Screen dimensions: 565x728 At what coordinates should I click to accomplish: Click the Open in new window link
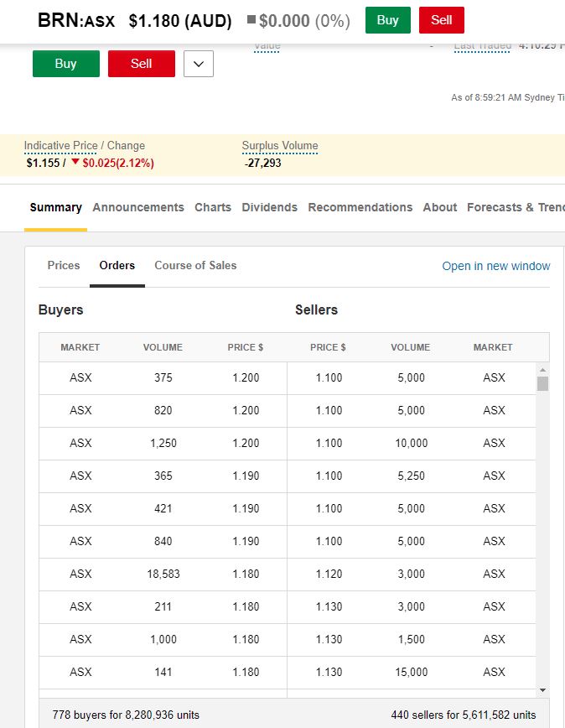tap(496, 266)
